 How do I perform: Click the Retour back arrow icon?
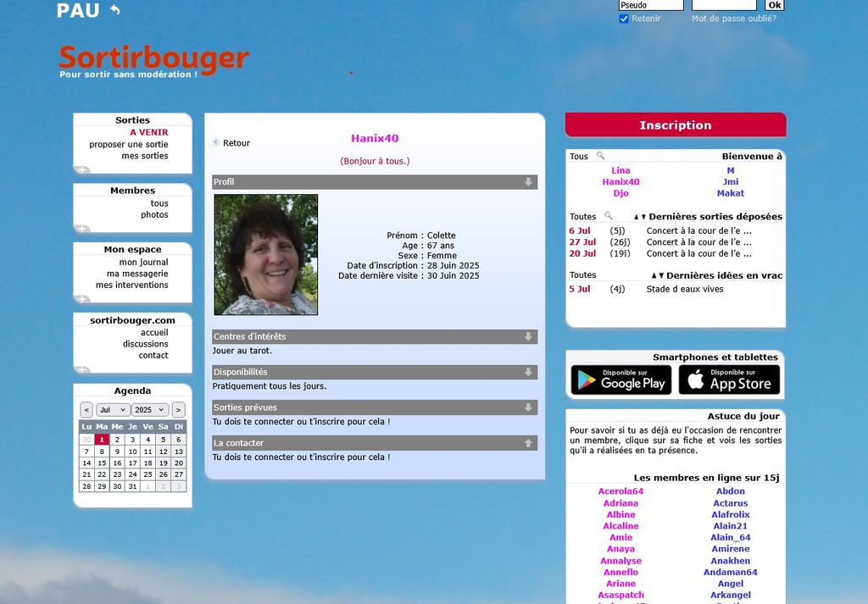click(216, 142)
